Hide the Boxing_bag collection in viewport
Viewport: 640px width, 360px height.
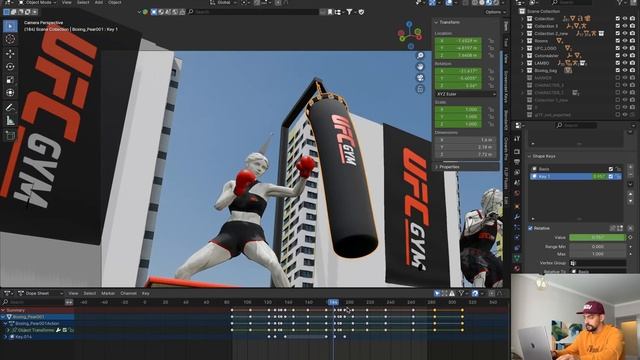(625, 70)
